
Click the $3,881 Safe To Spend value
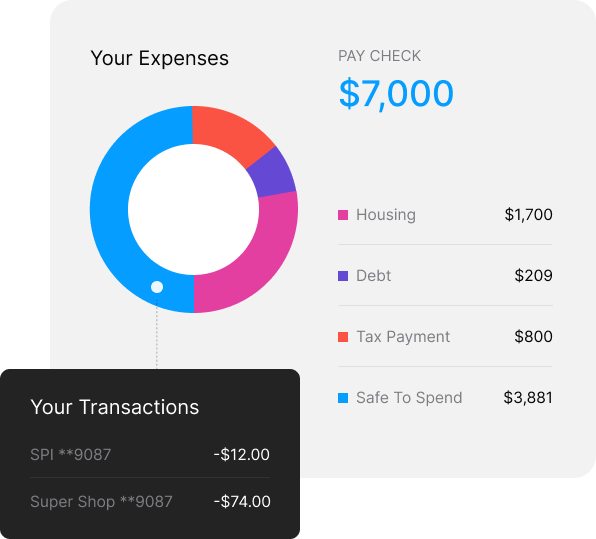[528, 398]
